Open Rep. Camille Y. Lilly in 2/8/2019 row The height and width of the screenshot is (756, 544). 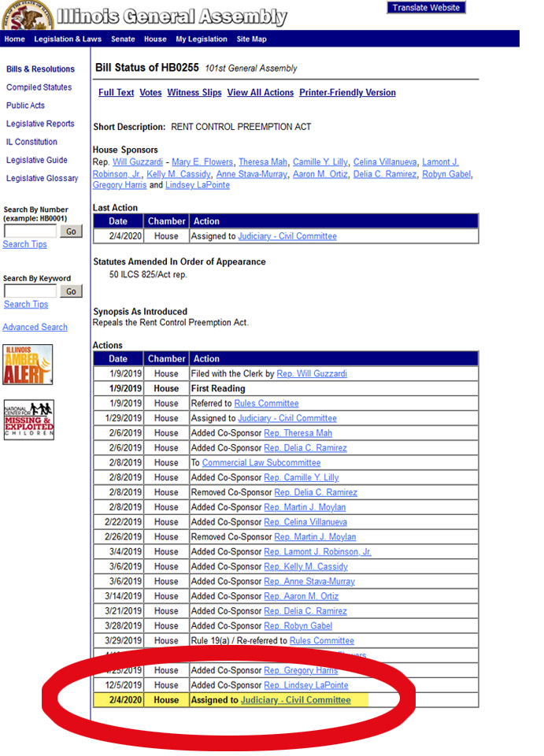click(302, 478)
